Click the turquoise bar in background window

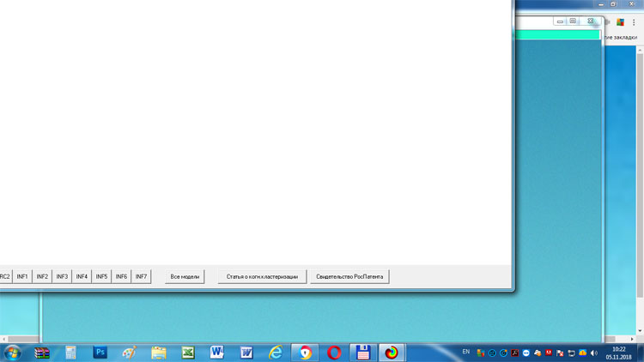558,35
